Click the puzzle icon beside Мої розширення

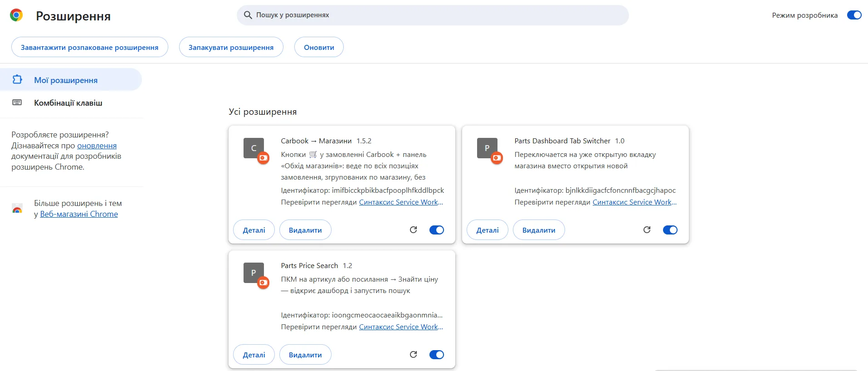click(x=17, y=79)
